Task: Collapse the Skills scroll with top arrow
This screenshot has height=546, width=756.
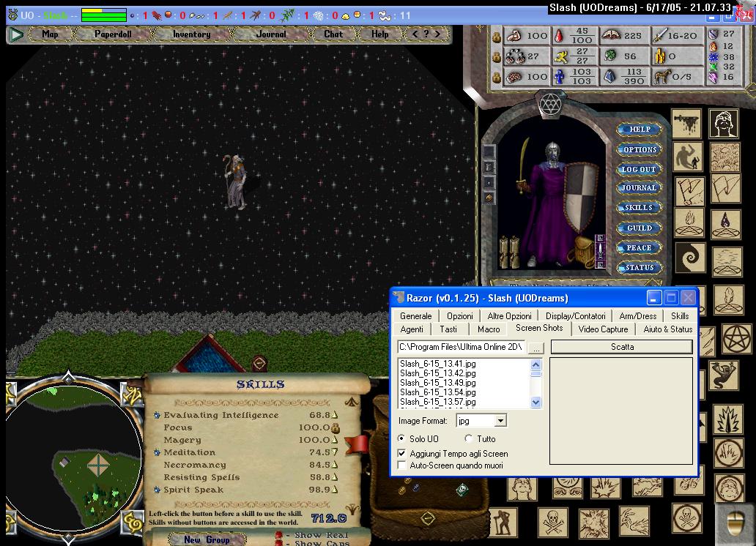Action: tap(352, 401)
